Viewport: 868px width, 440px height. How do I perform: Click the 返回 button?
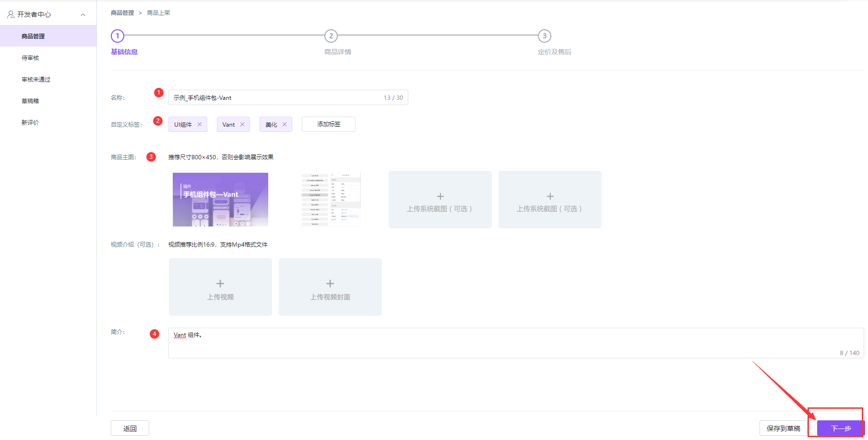(130, 428)
